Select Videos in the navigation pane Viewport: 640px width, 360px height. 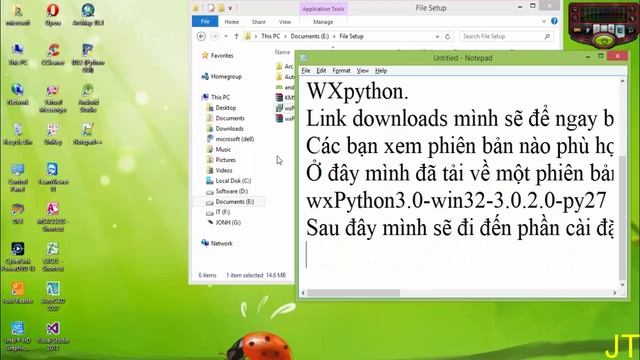(x=220, y=170)
